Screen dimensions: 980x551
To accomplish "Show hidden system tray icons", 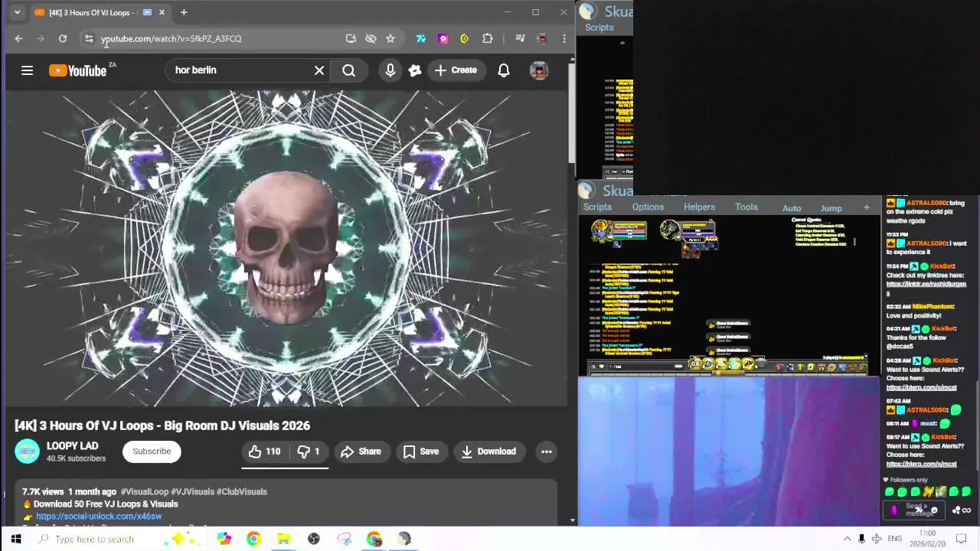I will [847, 539].
